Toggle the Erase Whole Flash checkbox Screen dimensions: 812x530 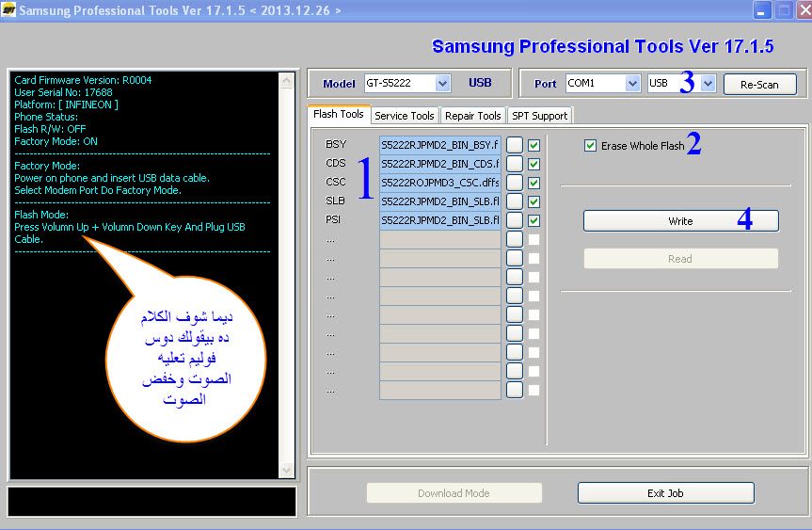click(x=590, y=146)
